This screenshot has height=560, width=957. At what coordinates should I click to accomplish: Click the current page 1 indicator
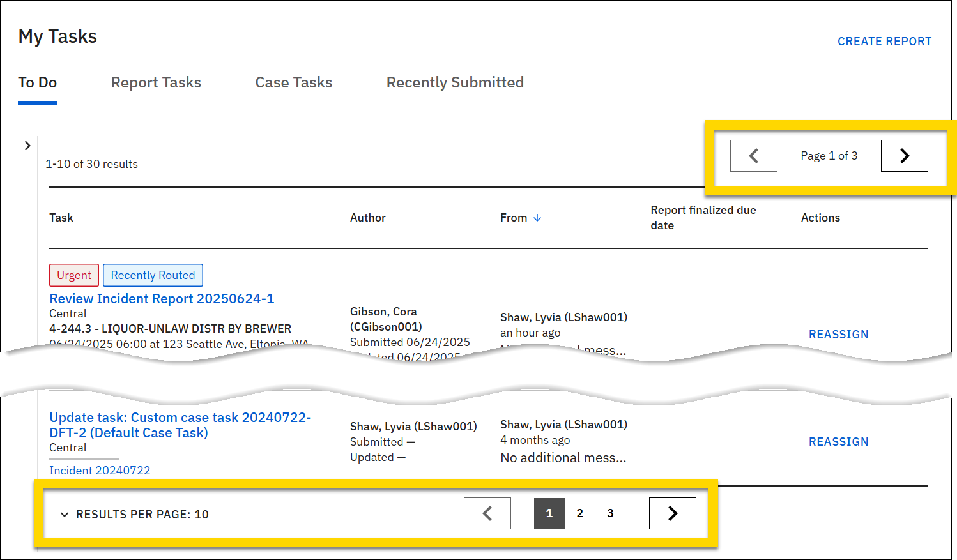549,513
